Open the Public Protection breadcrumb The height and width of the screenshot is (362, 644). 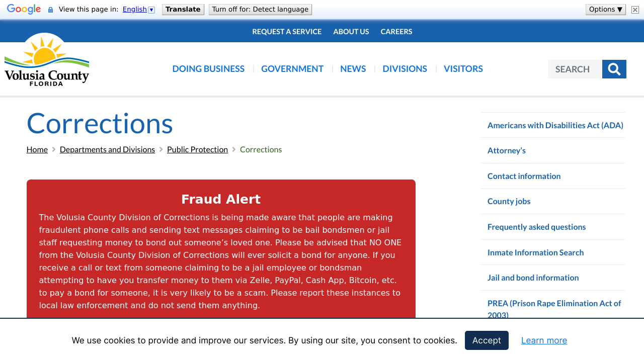(197, 149)
